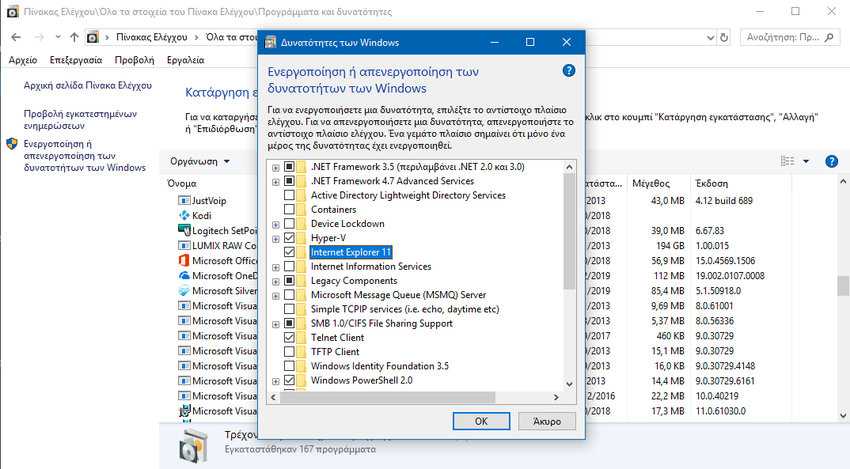Viewport: 850px width, 469px height.
Task: Enable Internet Information Services checkbox
Action: pyautogui.click(x=289, y=266)
